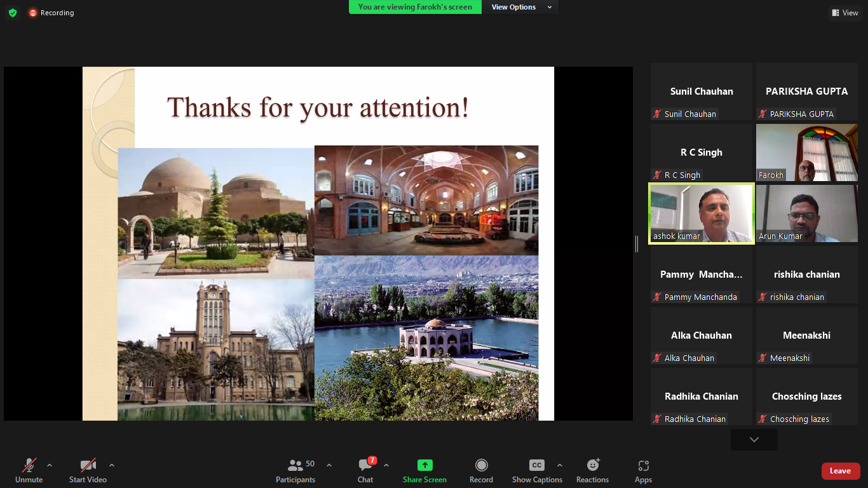Click the green encryption shield icon

coord(13,13)
